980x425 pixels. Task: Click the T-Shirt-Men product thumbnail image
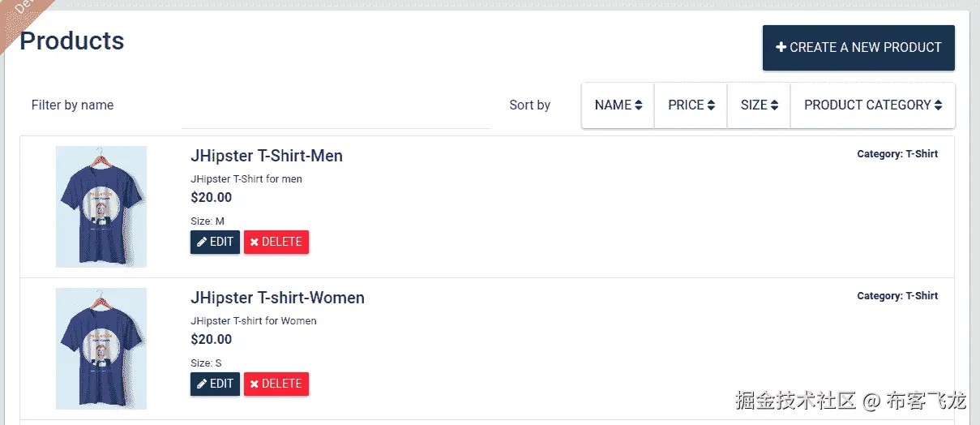(101, 207)
